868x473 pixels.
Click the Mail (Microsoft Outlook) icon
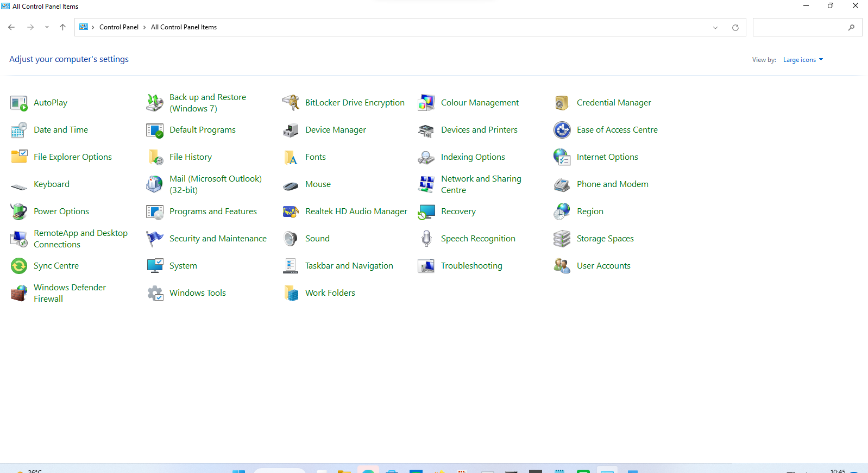[x=155, y=184]
